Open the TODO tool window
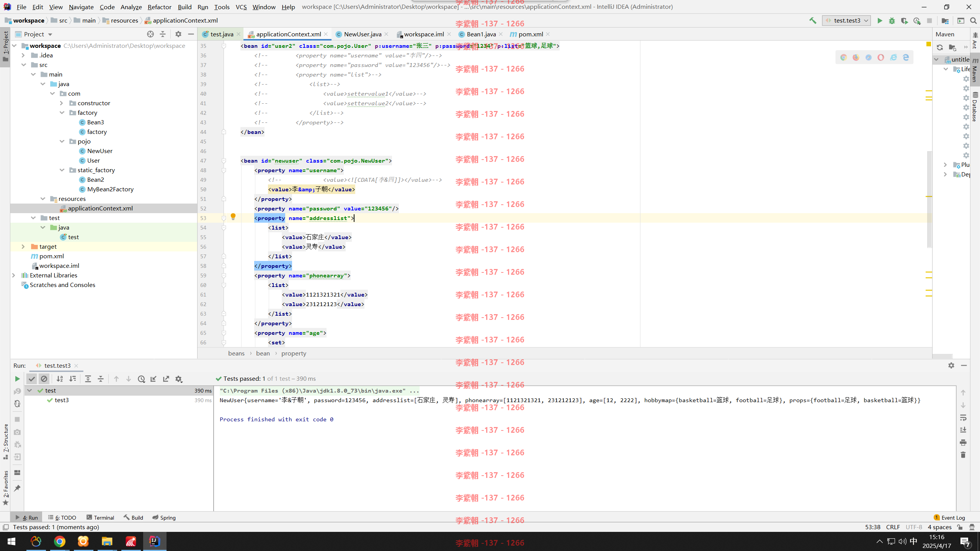The width and height of the screenshot is (980, 551). (62, 517)
